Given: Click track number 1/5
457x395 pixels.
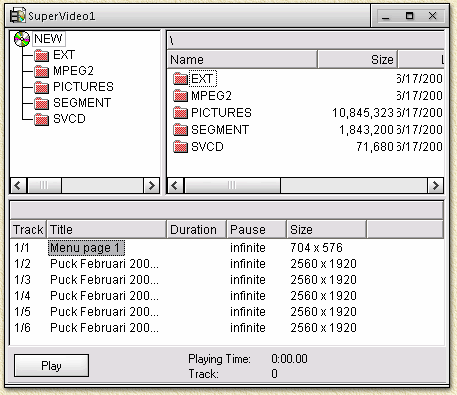Looking at the screenshot, I should [22, 312].
